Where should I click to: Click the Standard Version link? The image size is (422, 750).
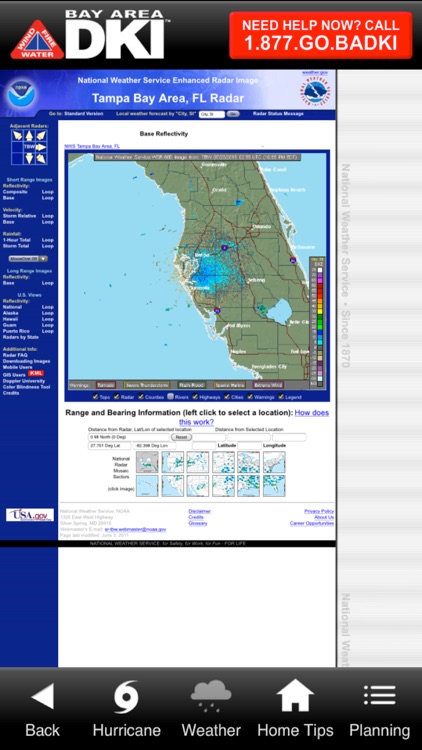83,114
